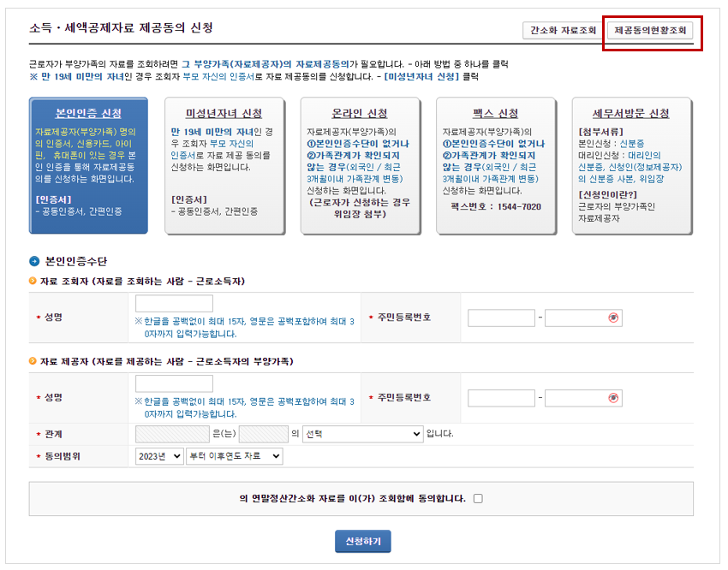728x570 pixels.
Task: Click the 신청하기 submit button
Action: [x=362, y=541]
